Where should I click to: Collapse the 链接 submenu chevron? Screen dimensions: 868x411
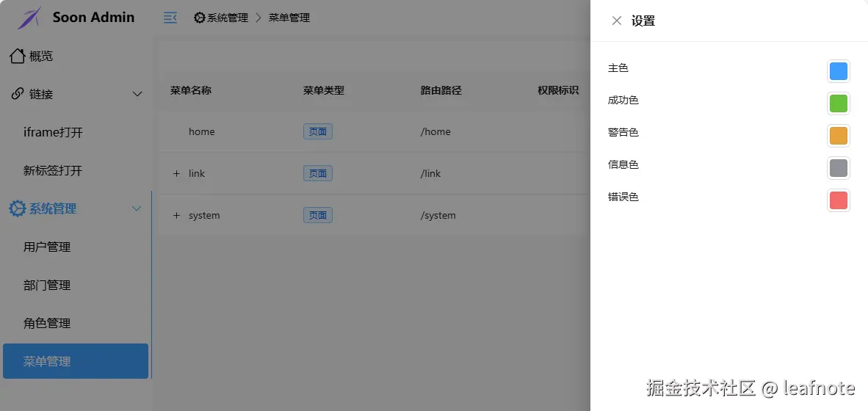[x=137, y=95]
